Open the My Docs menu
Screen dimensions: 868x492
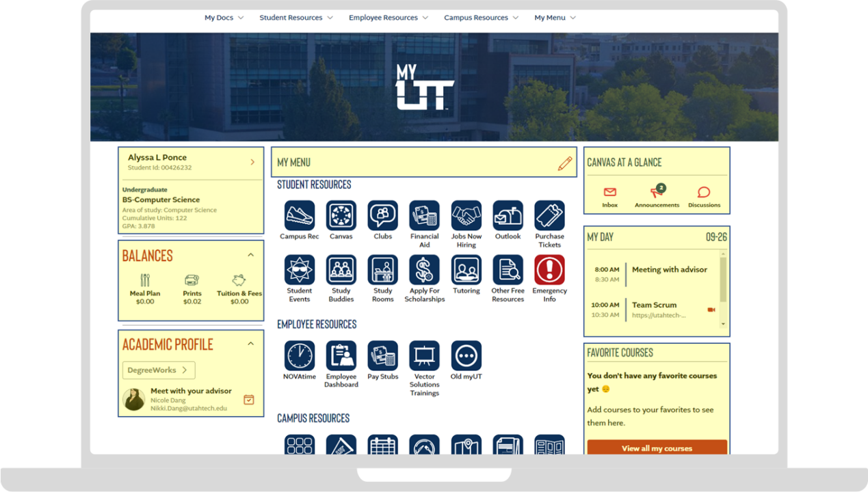pos(224,18)
